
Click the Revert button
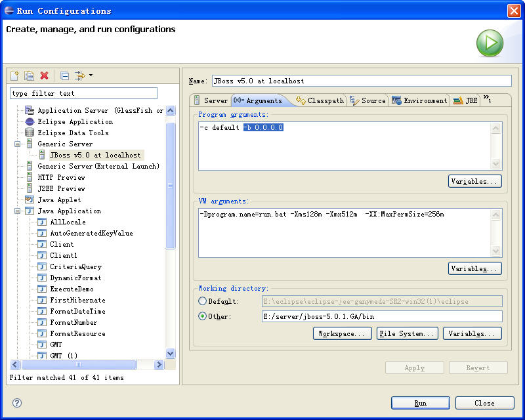(478, 367)
